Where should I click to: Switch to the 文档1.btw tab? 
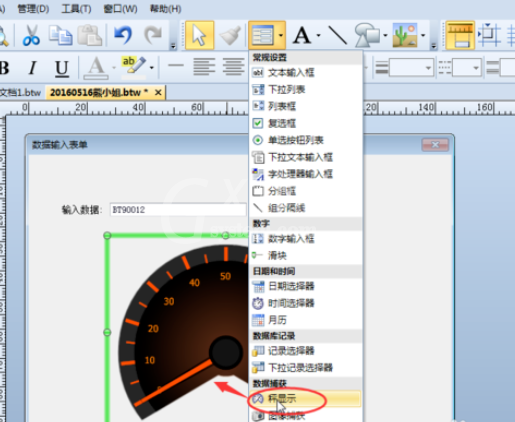20,92
